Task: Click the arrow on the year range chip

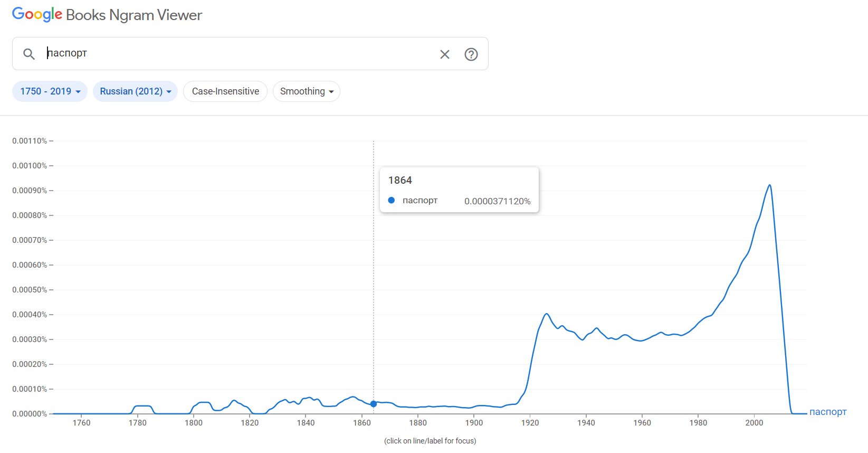Action: [x=78, y=92]
